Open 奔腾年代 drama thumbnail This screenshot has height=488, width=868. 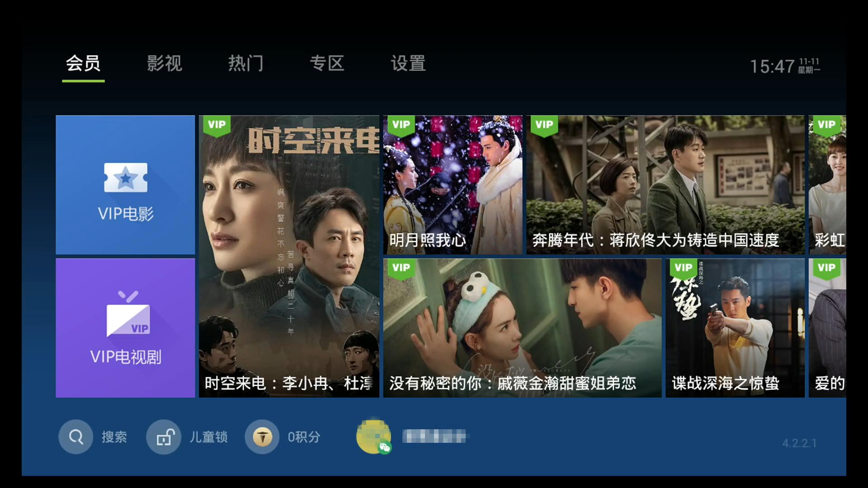tap(665, 185)
